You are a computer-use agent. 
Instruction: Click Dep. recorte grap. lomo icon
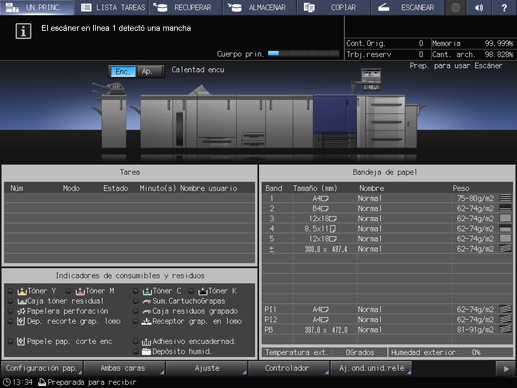tap(21, 321)
